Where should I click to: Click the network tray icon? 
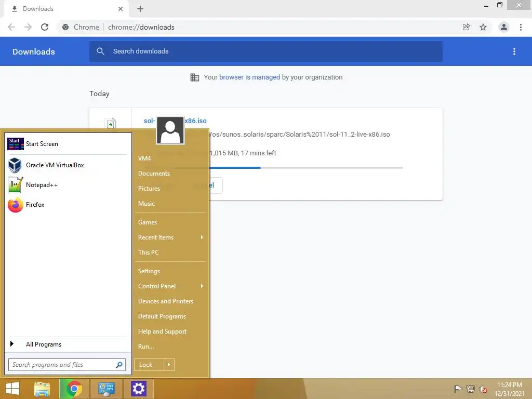[x=471, y=389]
